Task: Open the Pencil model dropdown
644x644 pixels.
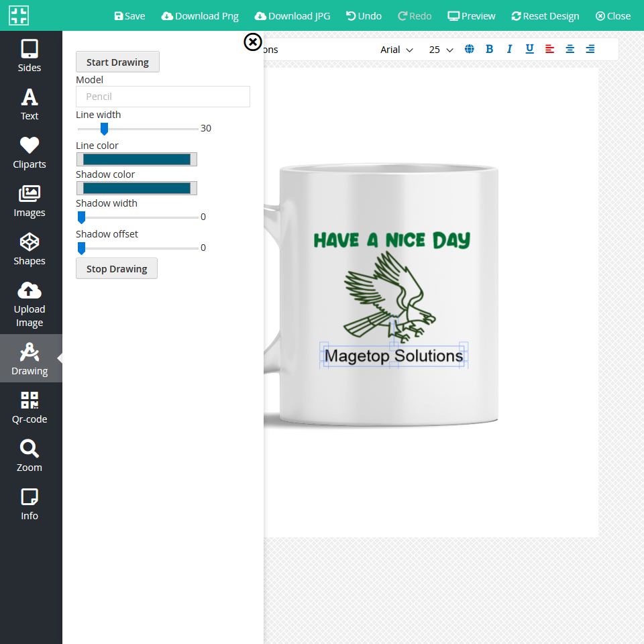Action: click(x=163, y=97)
